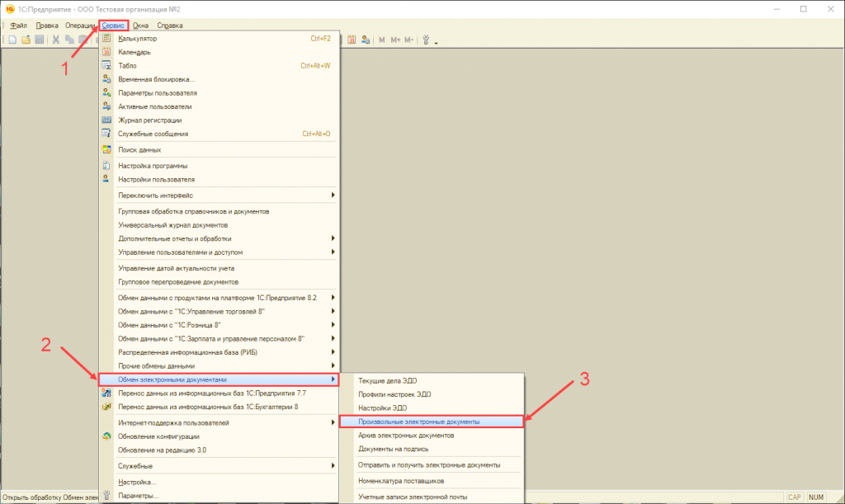Click the Временная блокировка icon
The image size is (845, 504).
[x=106, y=79]
